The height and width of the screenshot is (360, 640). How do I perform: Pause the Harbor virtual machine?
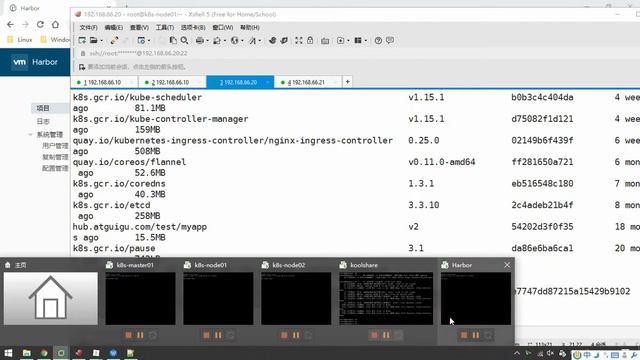click(x=476, y=335)
